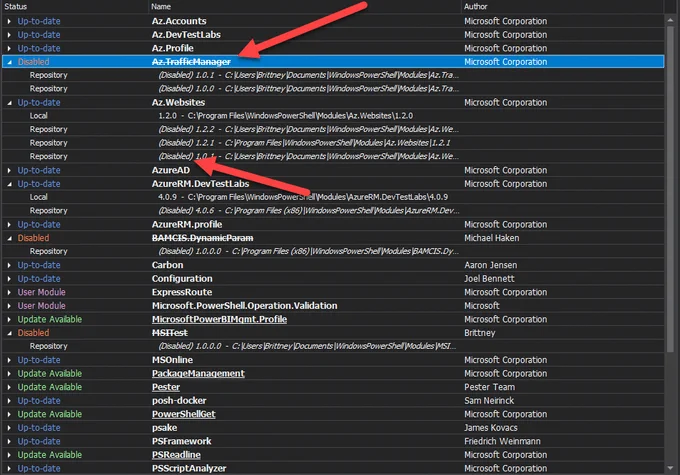The width and height of the screenshot is (680, 475).
Task: Expand the PackageManagement row arrow
Action: 9,373
